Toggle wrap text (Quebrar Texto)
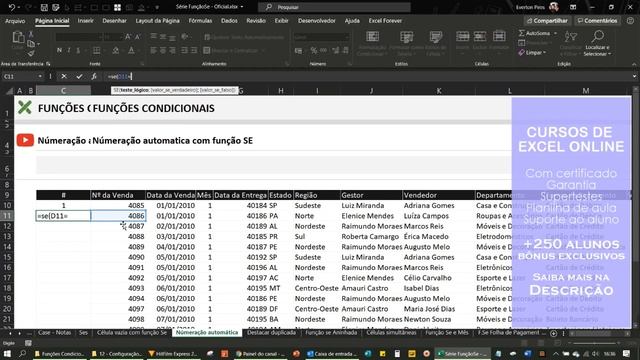The height and width of the screenshot is (360, 640). click(x=244, y=37)
